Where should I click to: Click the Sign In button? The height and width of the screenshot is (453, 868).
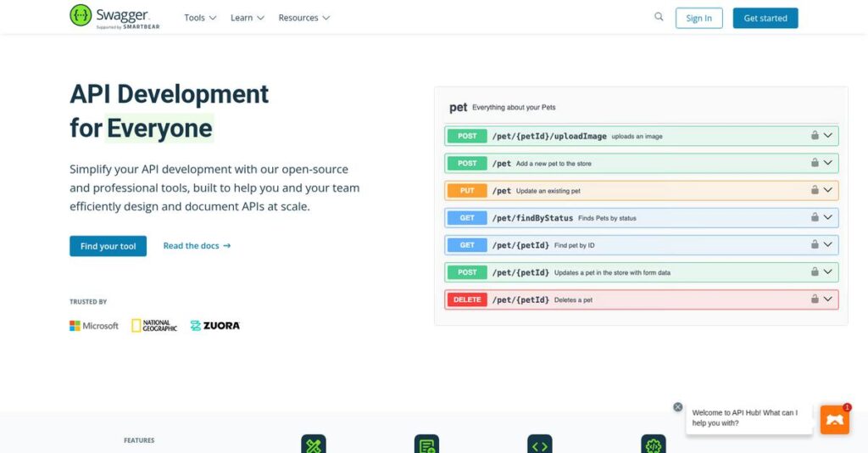pos(698,18)
